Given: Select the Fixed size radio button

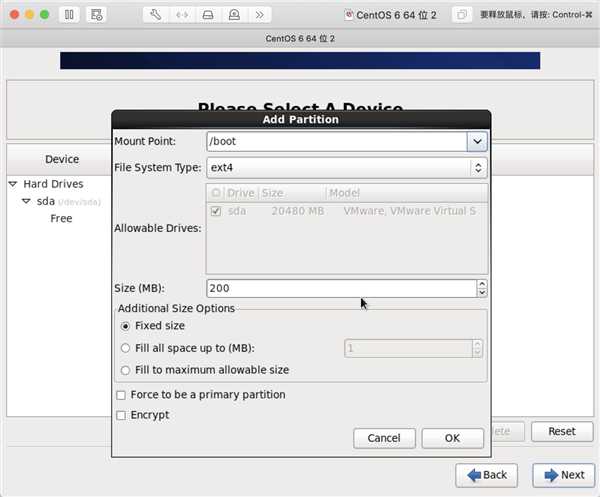Looking at the screenshot, I should pos(126,326).
